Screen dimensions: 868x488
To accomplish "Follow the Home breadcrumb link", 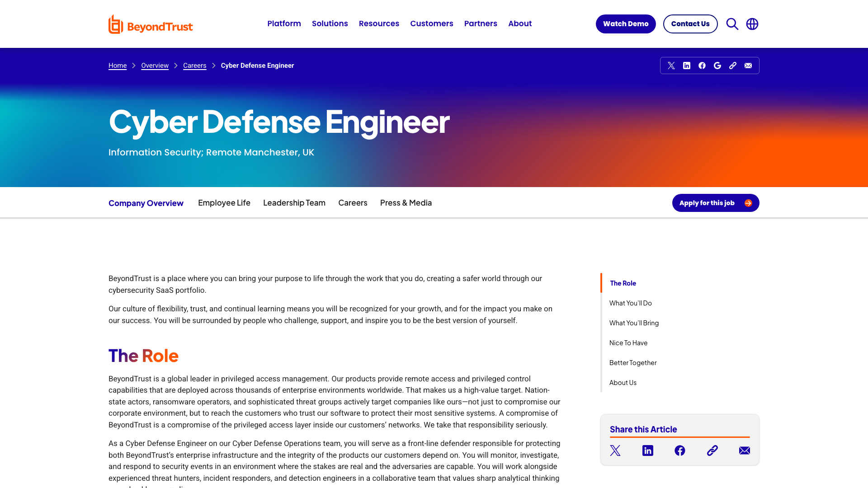I will pyautogui.click(x=118, y=66).
